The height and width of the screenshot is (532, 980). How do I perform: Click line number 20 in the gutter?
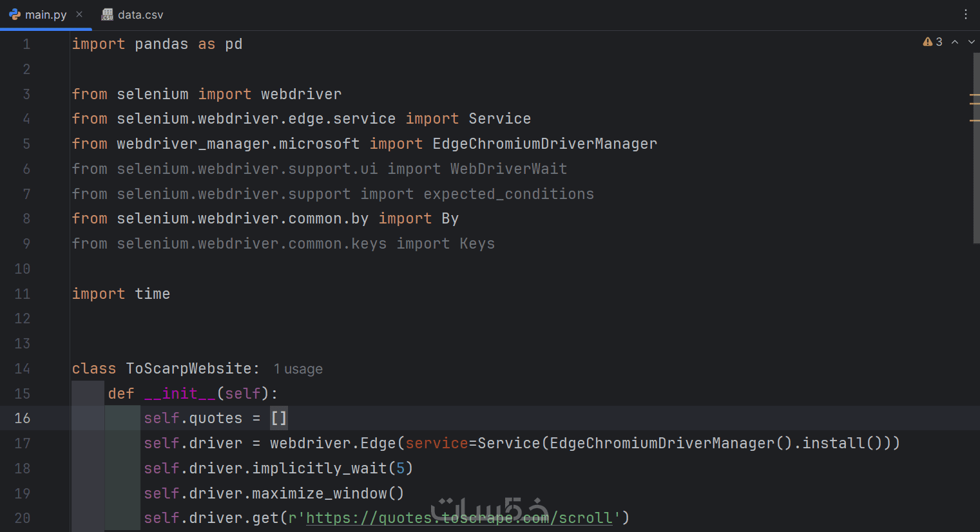(23, 518)
